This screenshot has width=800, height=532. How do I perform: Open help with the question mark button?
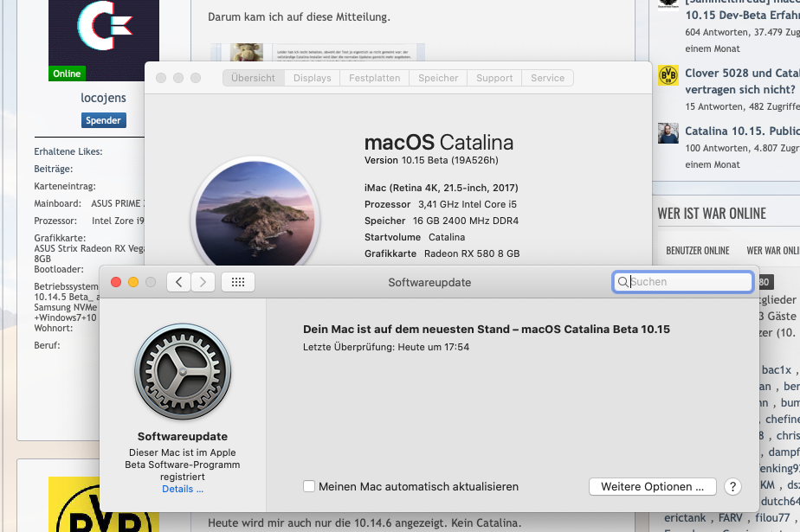tap(732, 487)
